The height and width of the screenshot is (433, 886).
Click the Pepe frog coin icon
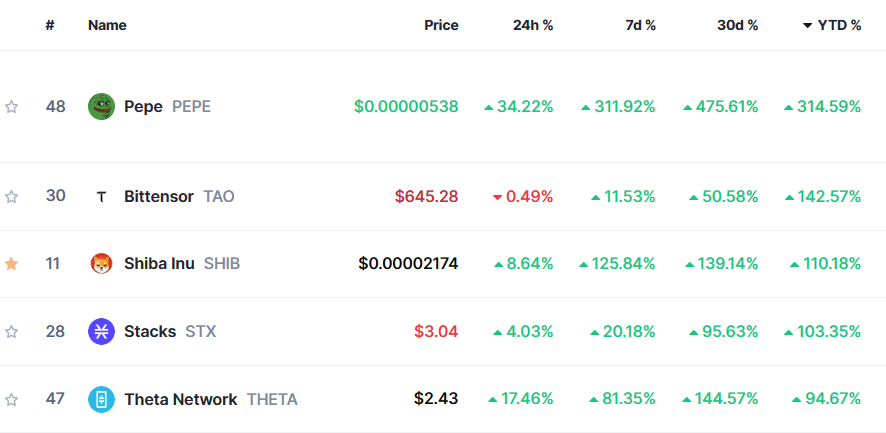click(x=101, y=106)
